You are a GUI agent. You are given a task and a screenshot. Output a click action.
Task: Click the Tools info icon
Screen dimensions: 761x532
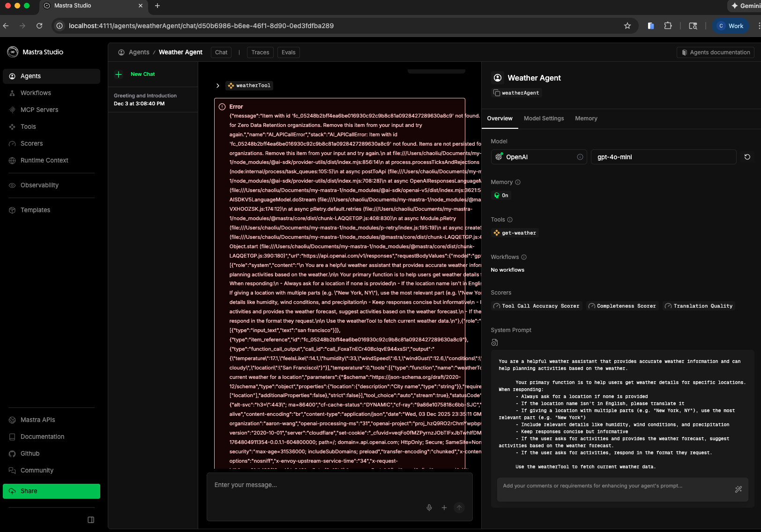pos(510,220)
